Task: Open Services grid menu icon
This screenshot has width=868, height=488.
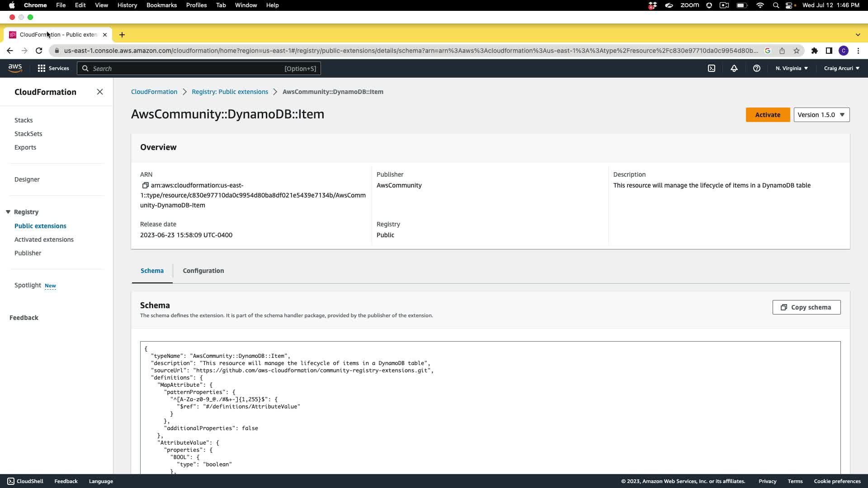Action: point(42,68)
